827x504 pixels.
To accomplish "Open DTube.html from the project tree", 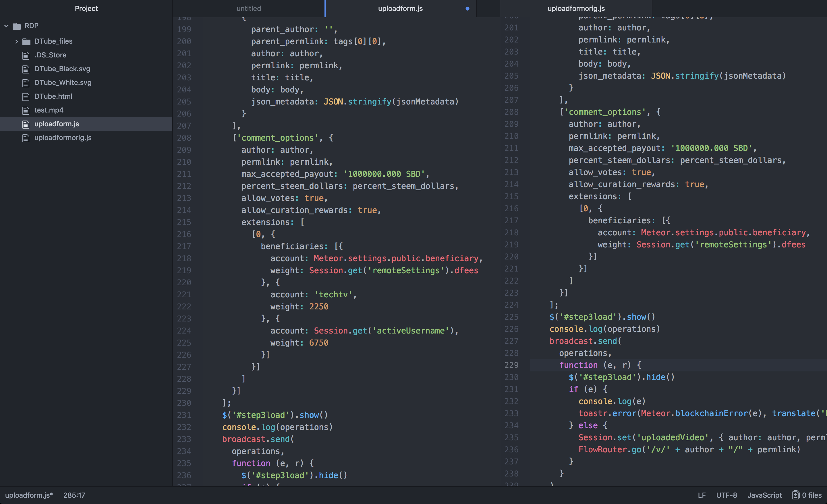I will (53, 96).
